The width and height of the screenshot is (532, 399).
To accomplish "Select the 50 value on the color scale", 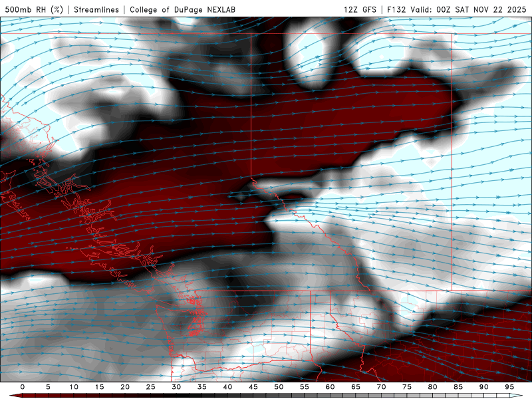I will [x=279, y=387].
